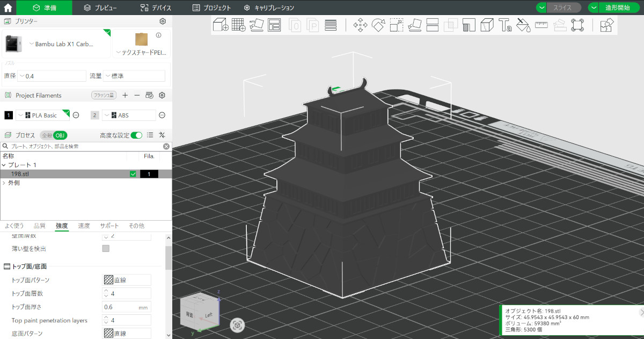
Task: Open the PLA Basic filament dropdown
Action: [43, 115]
